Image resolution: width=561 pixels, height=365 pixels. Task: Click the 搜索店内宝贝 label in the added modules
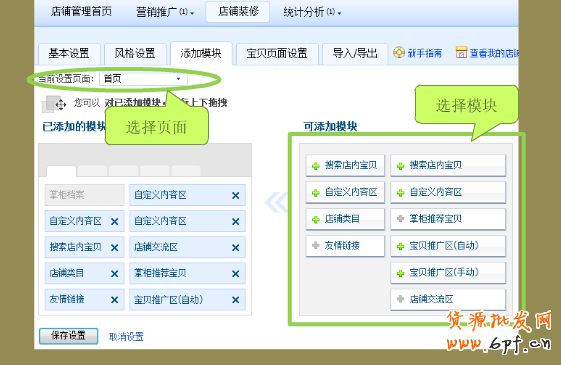click(75, 247)
